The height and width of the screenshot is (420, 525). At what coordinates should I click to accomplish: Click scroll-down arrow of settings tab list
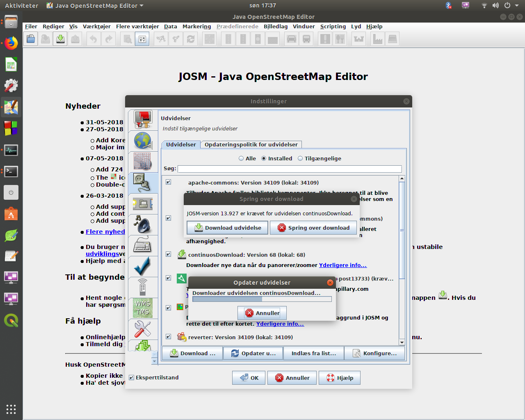click(155, 361)
